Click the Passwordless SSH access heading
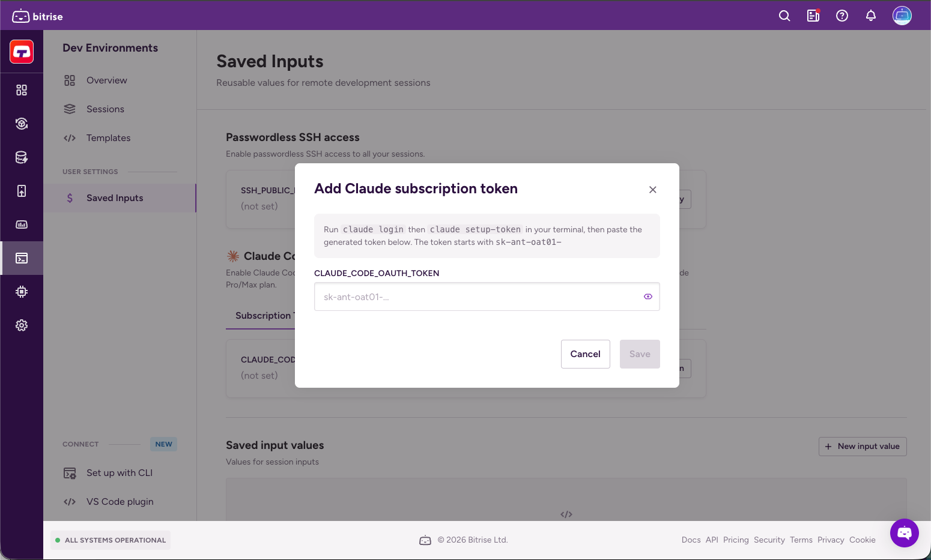The height and width of the screenshot is (560, 931). (x=293, y=137)
